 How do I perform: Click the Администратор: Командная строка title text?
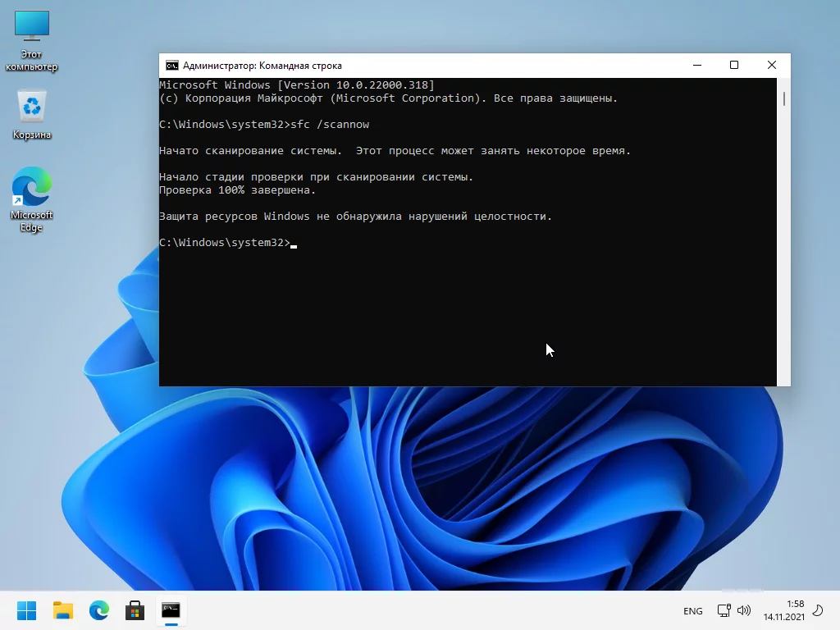click(262, 66)
